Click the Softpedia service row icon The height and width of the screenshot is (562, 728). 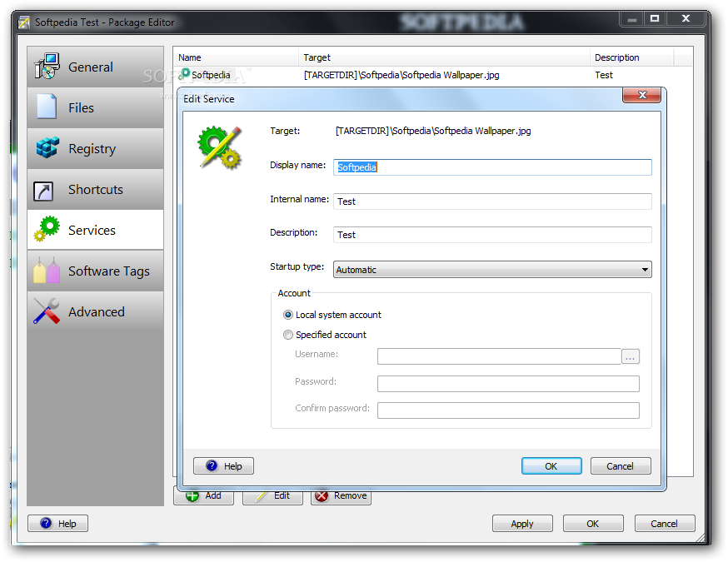[184, 74]
